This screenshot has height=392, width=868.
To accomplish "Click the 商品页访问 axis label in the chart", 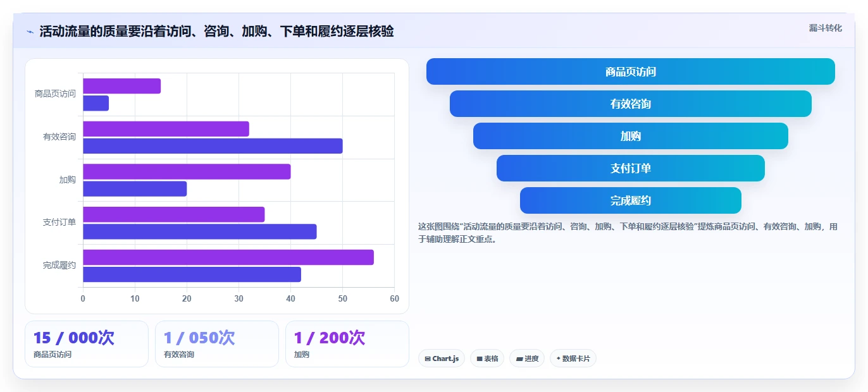I will pos(55,94).
